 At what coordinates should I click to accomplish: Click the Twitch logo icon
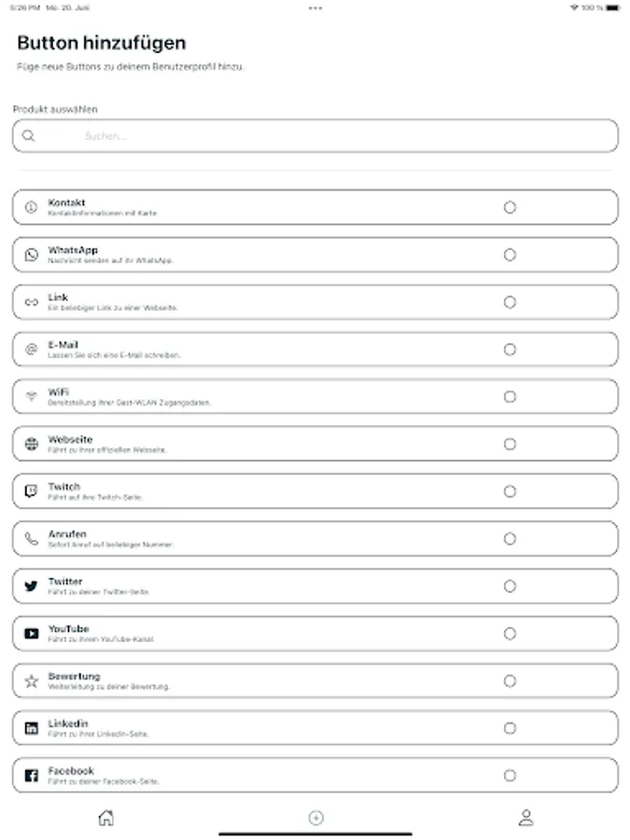[31, 492]
